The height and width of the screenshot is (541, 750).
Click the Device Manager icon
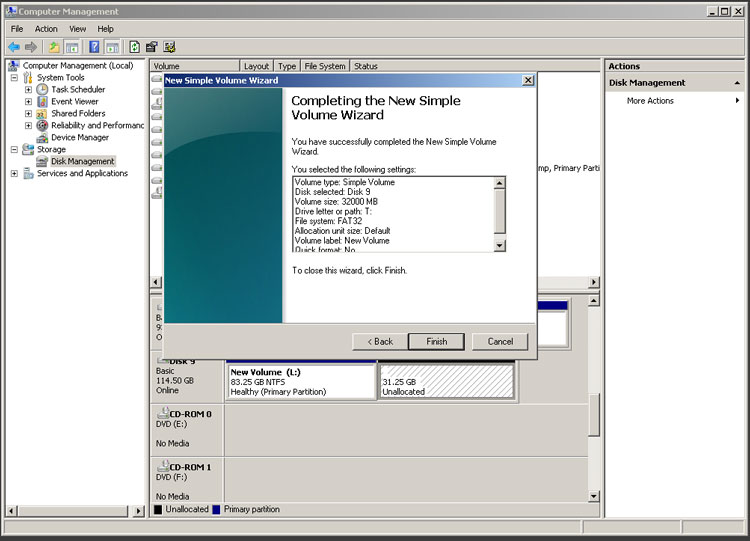[x=42, y=137]
